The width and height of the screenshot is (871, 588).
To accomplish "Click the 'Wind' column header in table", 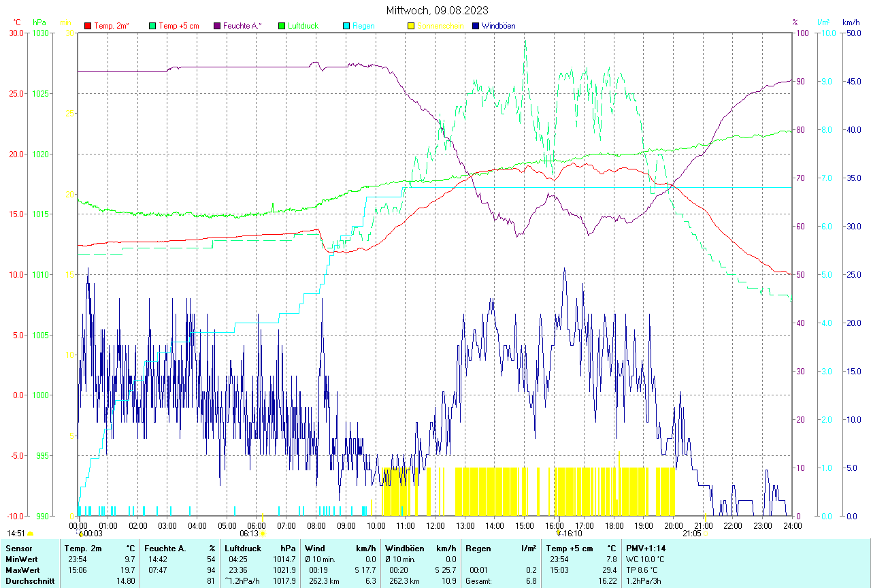I will tap(315, 548).
